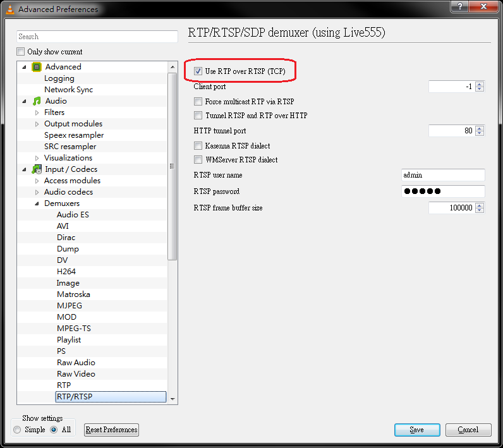
Task: Click the VLC cone icon in title bar
Action: pyautogui.click(x=9, y=9)
